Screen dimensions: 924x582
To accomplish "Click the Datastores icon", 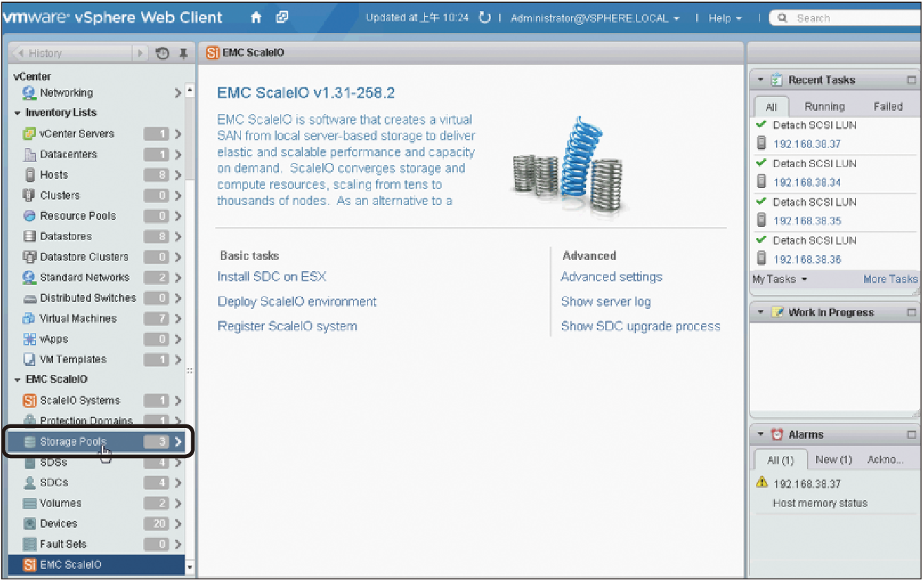I will pyautogui.click(x=30, y=237).
